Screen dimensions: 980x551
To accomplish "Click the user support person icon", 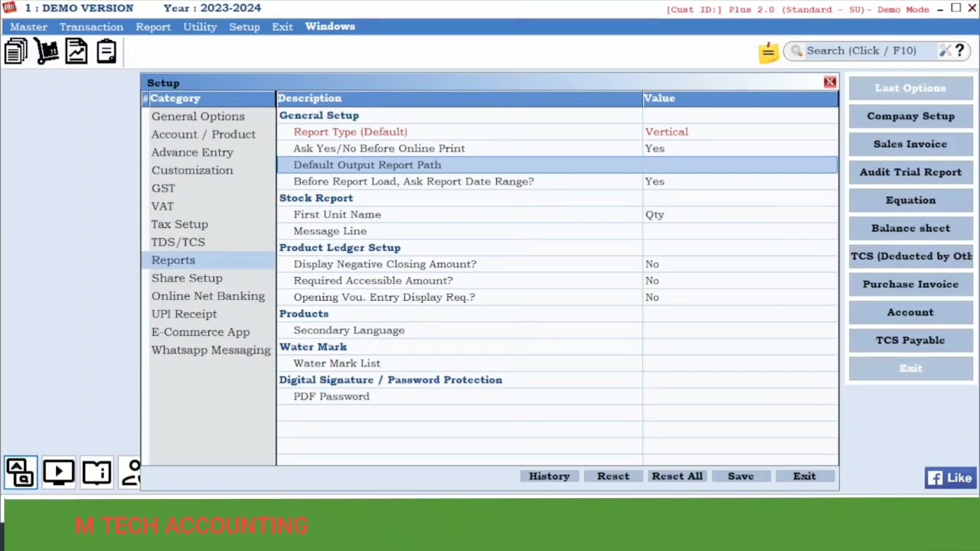I will (132, 472).
